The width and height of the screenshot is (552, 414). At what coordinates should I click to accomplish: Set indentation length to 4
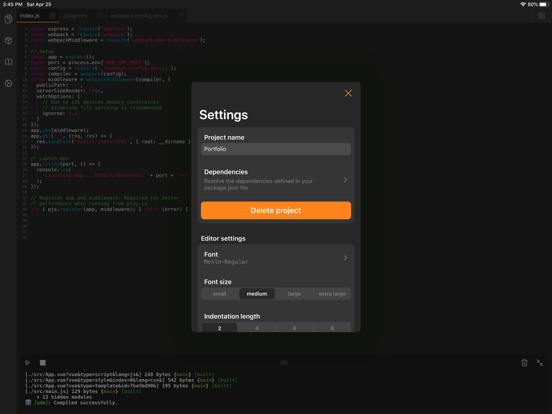(x=257, y=328)
